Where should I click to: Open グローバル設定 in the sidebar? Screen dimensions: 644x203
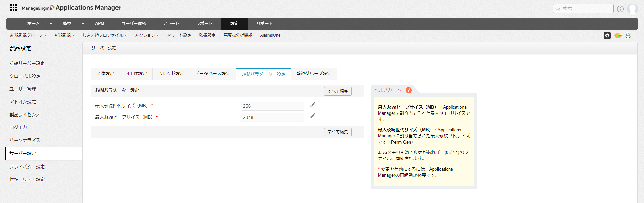coord(25,76)
